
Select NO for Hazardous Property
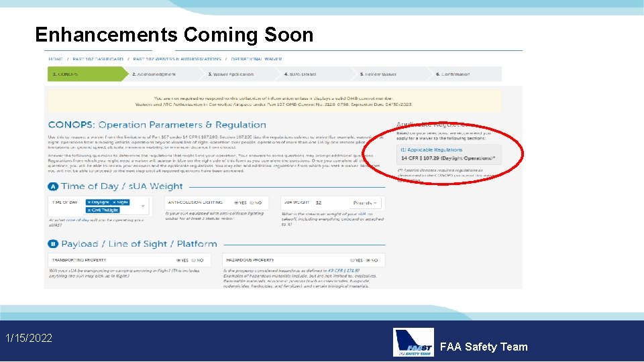coord(368,260)
